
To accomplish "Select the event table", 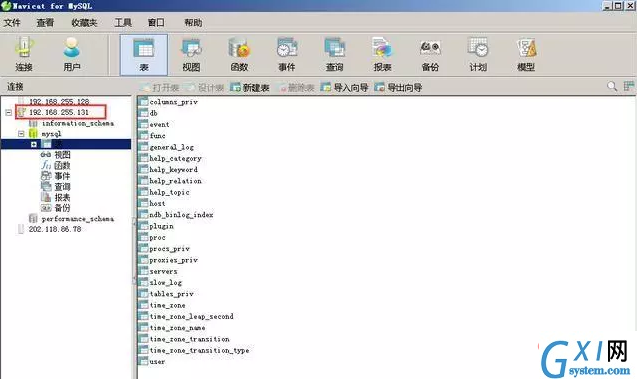I will [x=159, y=124].
